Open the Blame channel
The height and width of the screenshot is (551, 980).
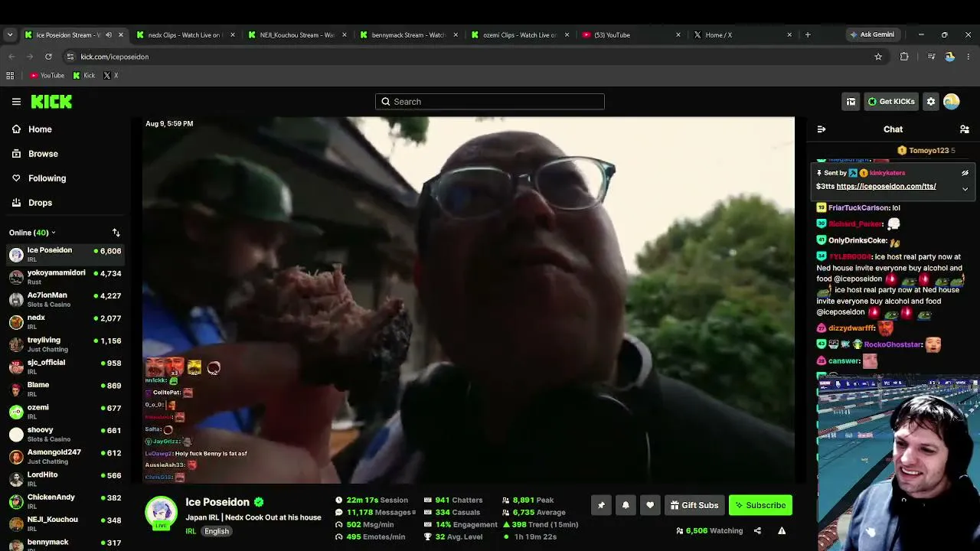pyautogui.click(x=64, y=390)
